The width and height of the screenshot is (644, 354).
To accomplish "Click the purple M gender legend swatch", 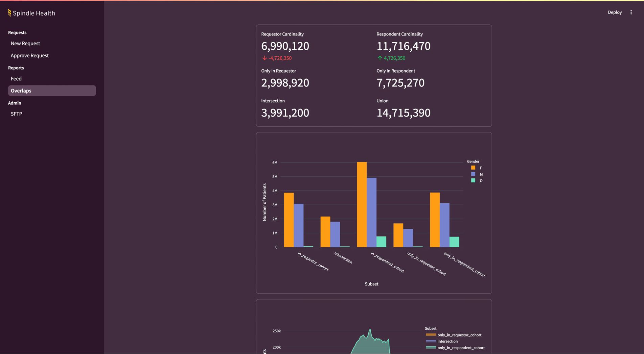I will click(x=473, y=174).
